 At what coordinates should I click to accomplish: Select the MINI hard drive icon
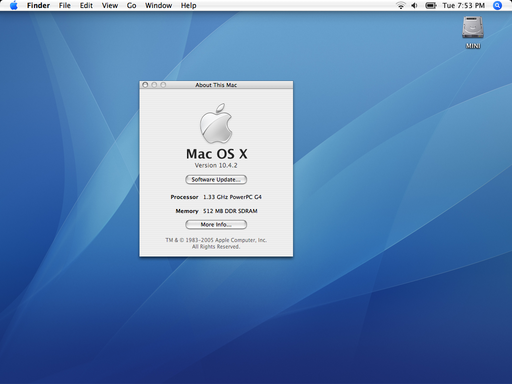473,27
